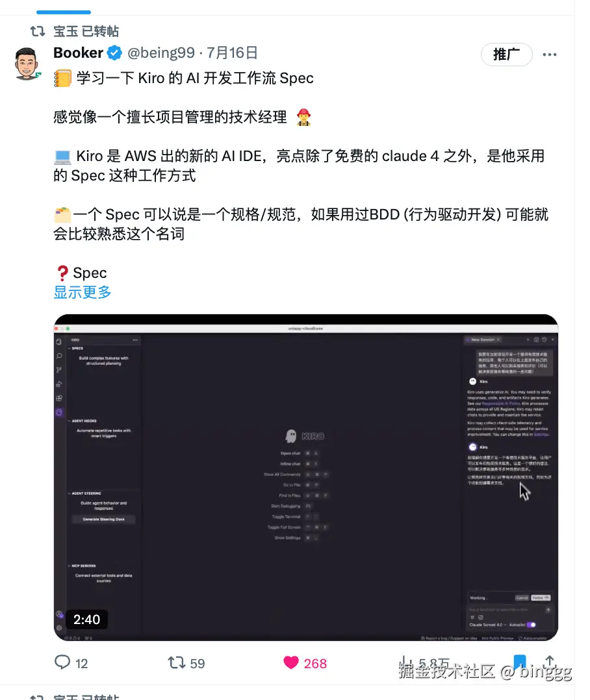Open the three-dot more options menu
This screenshot has height=700, width=590.
(x=549, y=55)
